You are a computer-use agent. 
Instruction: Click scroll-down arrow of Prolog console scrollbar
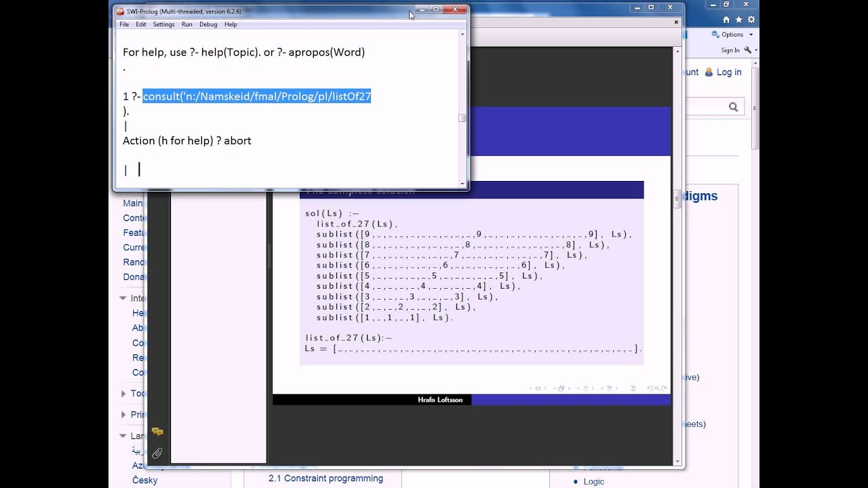pos(462,183)
